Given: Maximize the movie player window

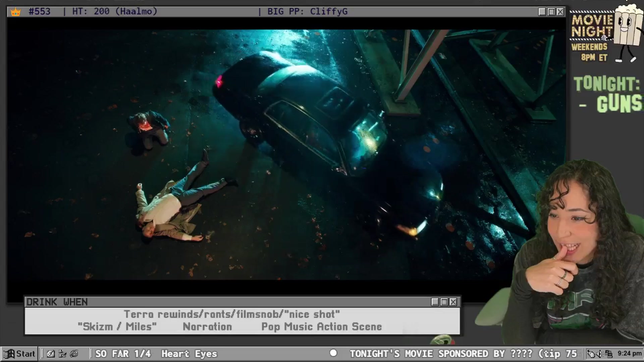Looking at the screenshot, I should click(551, 12).
